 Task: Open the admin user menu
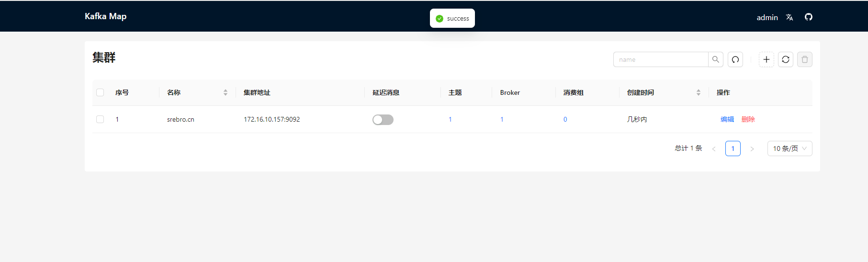[767, 17]
